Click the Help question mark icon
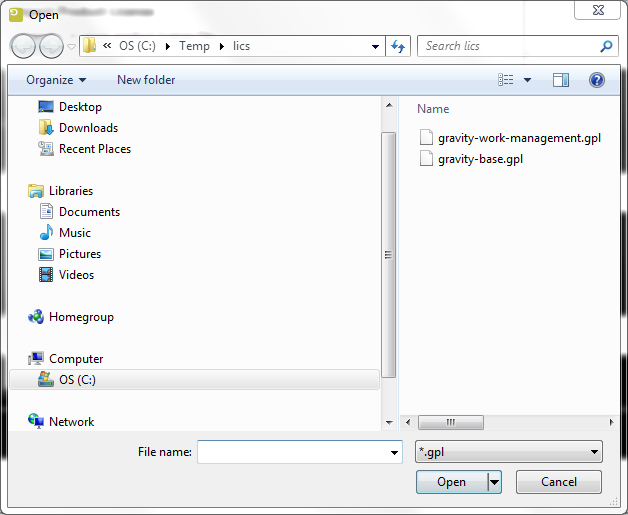The height and width of the screenshot is (515, 628). tap(597, 80)
